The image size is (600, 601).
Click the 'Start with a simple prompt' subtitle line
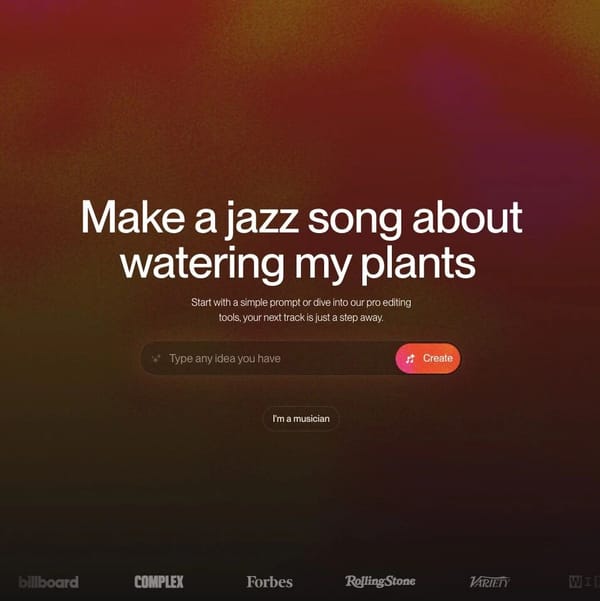click(301, 302)
